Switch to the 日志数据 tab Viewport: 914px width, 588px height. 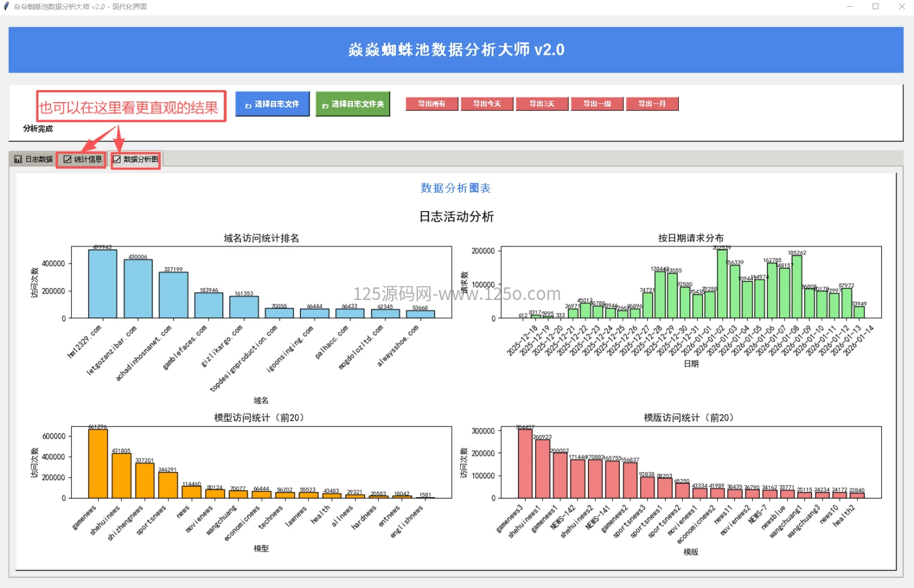pos(34,159)
